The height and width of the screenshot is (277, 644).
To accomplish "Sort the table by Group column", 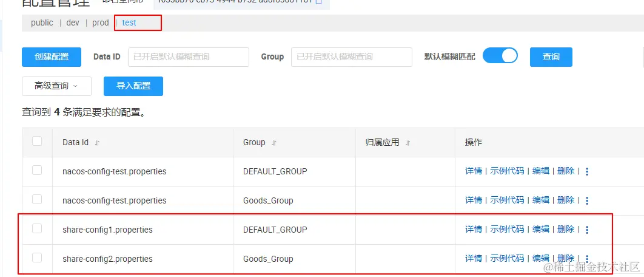I will click(274, 143).
